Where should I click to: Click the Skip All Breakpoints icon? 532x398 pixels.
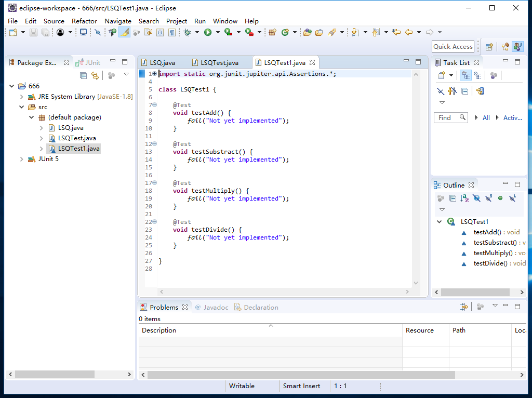[98, 32]
